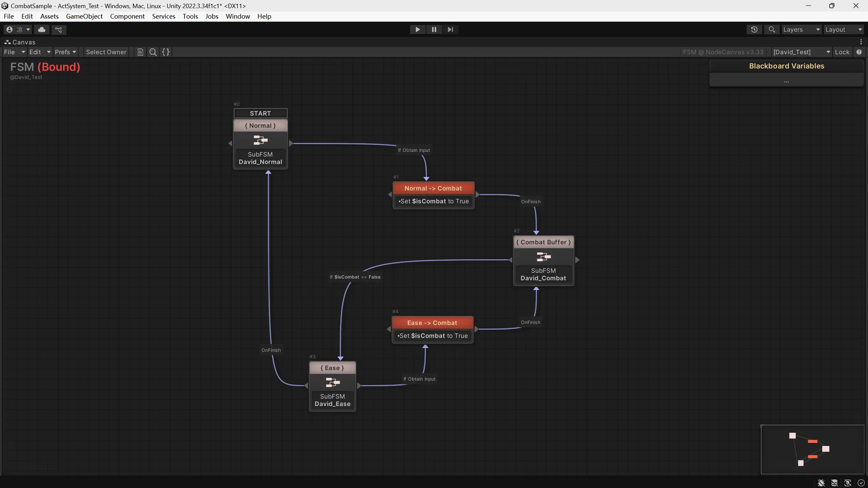868x488 pixels.
Task: Open the Window menu
Action: click(237, 16)
